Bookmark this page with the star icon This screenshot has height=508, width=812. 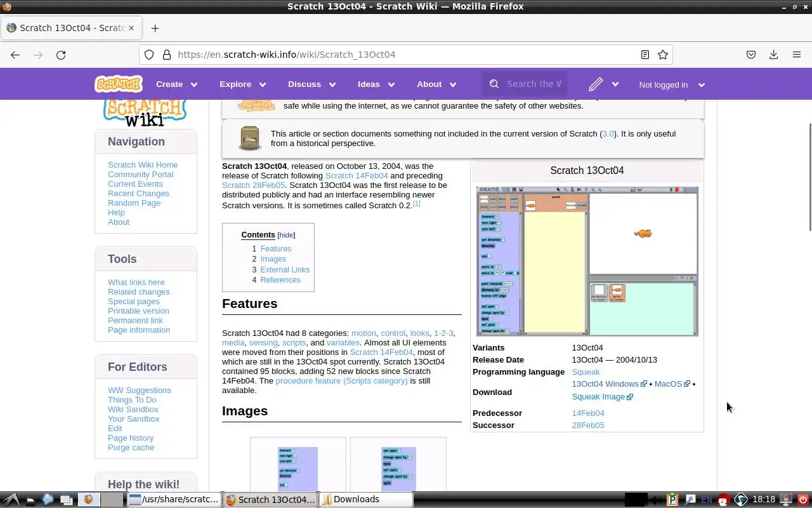663,55
